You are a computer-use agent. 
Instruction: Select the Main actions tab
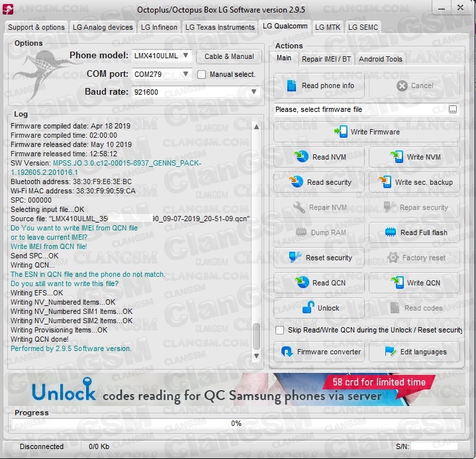(x=284, y=58)
